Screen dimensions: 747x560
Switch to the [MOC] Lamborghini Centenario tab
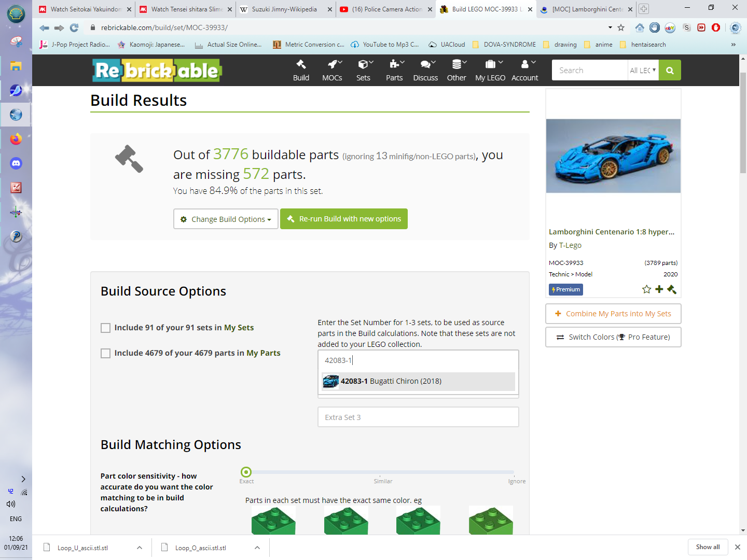pos(587,9)
